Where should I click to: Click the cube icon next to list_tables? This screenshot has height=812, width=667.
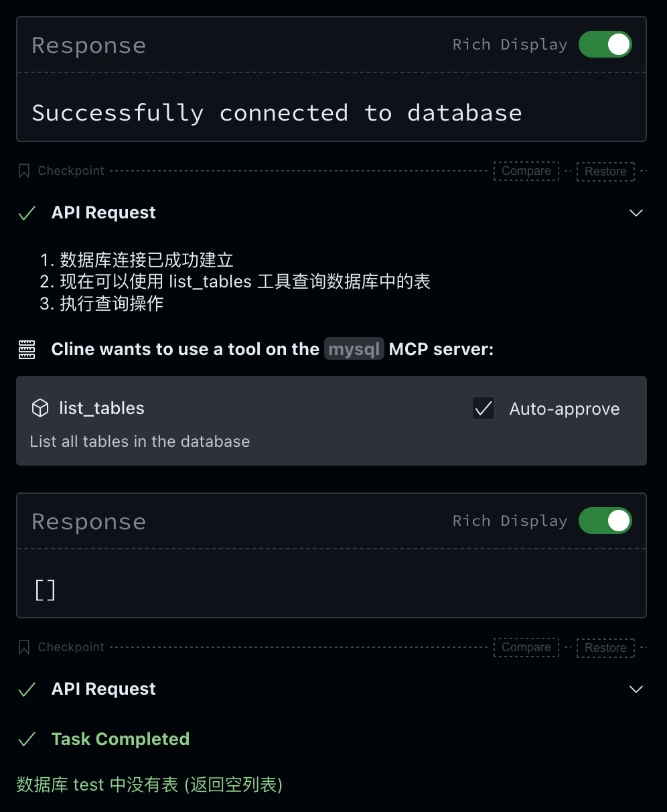click(x=40, y=408)
